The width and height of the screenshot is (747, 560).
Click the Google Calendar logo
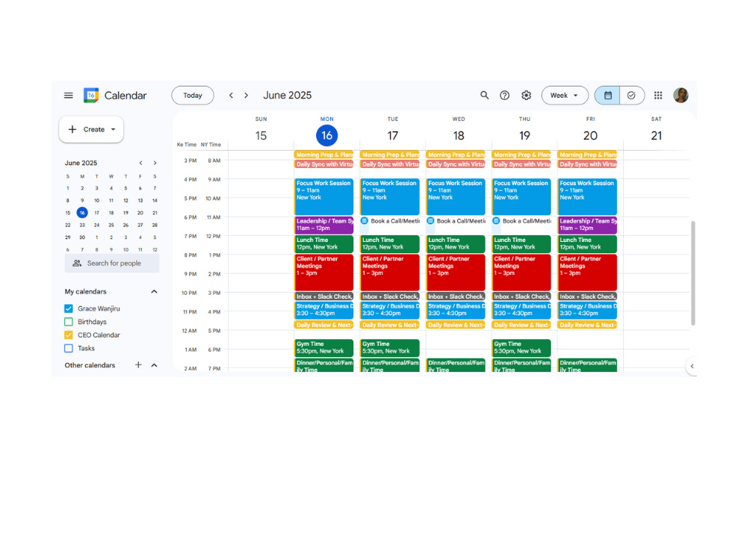click(x=91, y=96)
